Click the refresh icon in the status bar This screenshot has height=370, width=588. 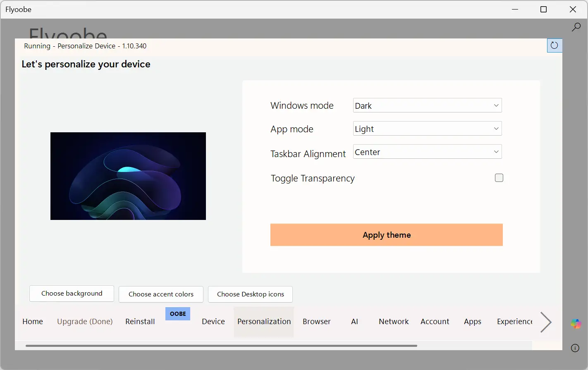click(555, 45)
